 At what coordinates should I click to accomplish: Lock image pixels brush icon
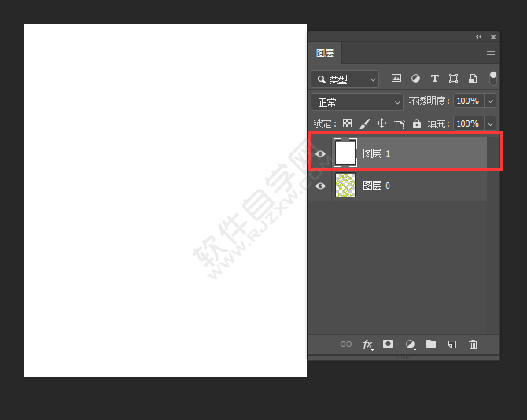point(365,123)
